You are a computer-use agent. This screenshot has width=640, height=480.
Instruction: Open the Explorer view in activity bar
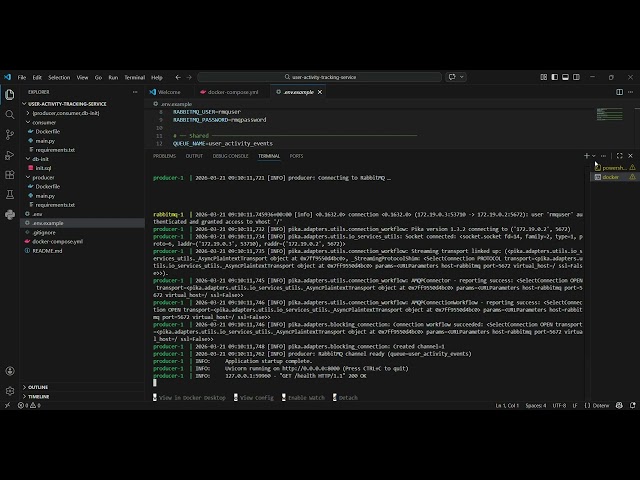click(x=10, y=95)
